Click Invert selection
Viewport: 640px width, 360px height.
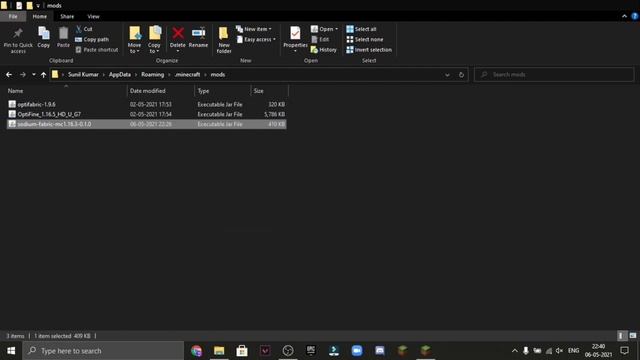[369, 50]
